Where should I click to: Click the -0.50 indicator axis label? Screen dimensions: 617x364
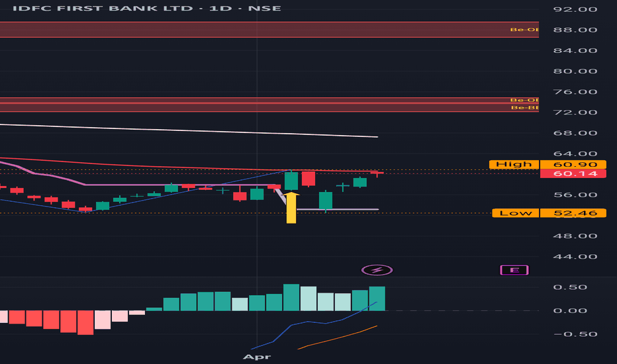pyautogui.click(x=575, y=334)
